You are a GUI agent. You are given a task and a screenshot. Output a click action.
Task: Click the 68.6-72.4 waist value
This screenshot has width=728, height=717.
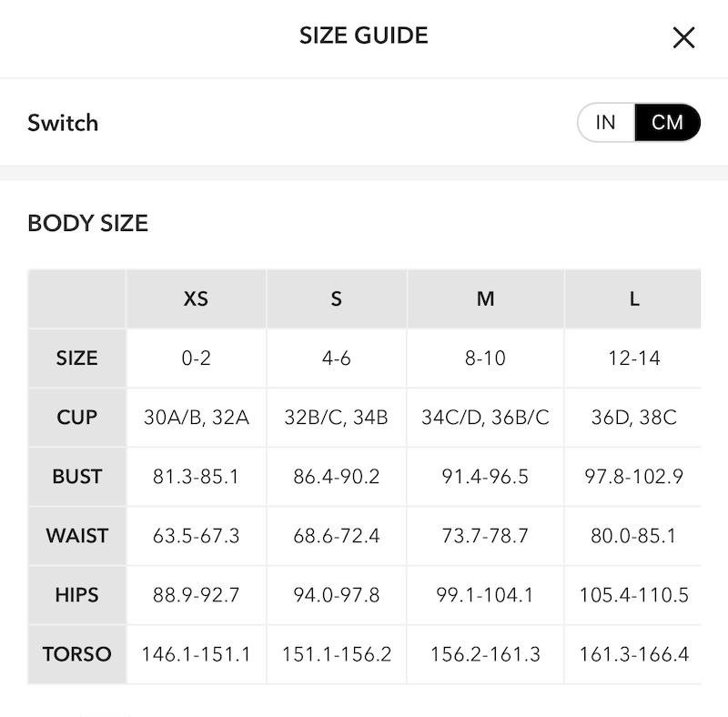336,535
